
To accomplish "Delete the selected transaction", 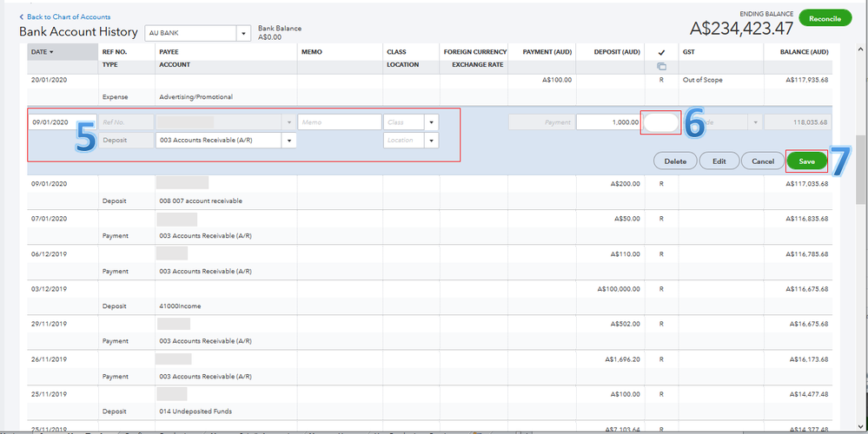I will 675,161.
